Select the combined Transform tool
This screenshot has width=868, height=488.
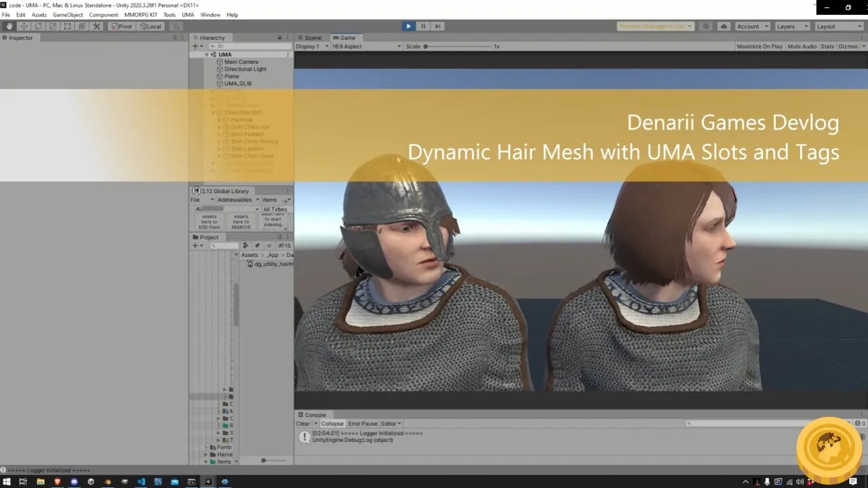point(81,26)
